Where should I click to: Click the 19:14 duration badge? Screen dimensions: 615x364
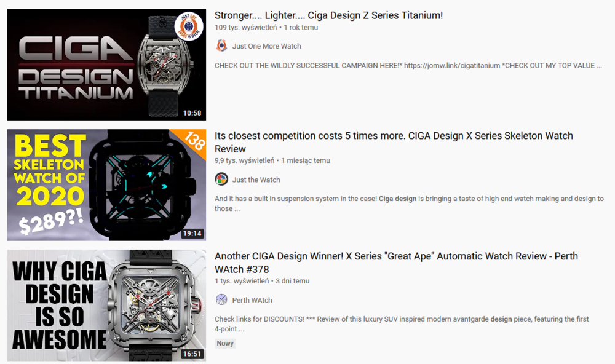pyautogui.click(x=192, y=234)
